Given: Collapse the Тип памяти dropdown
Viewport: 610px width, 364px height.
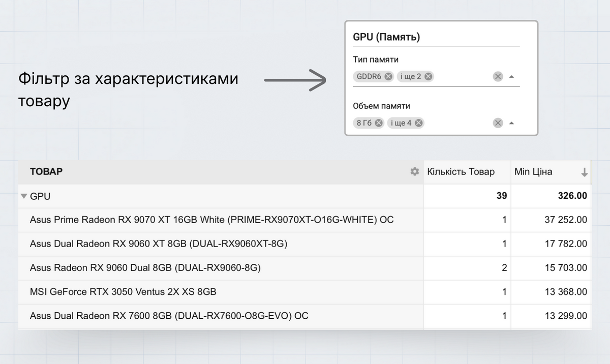Looking at the screenshot, I should pos(512,77).
